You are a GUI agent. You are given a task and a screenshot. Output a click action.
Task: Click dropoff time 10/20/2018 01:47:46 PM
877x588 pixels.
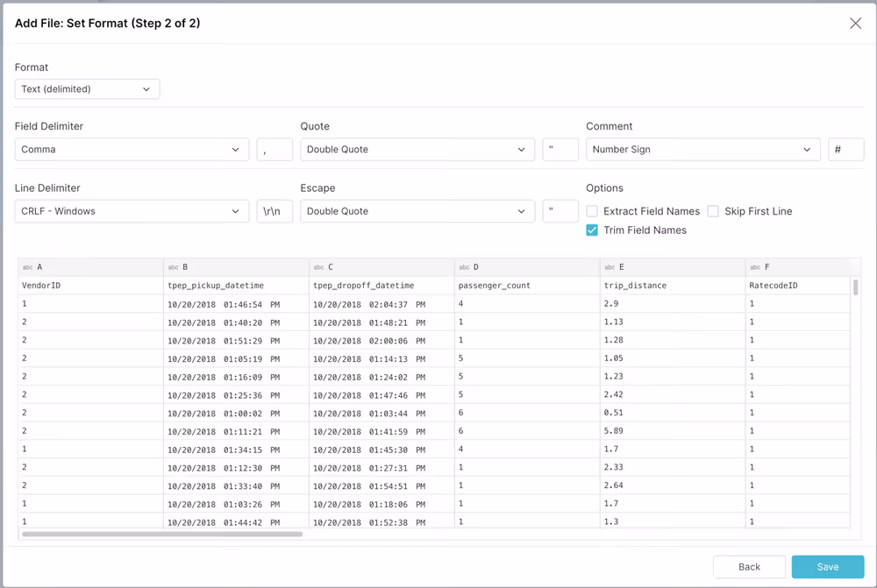tap(369, 396)
